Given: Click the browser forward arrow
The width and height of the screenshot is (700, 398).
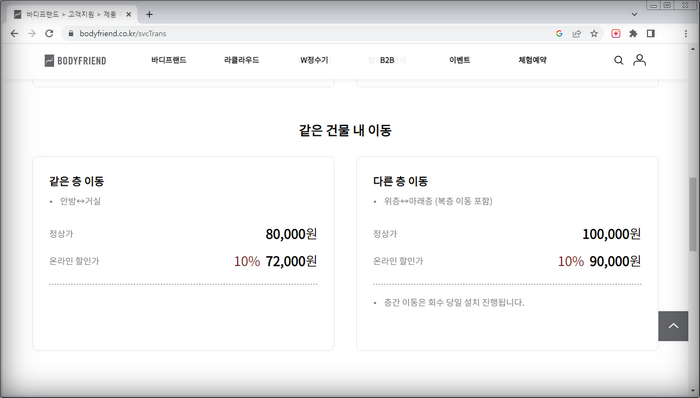Looking at the screenshot, I should pos(32,33).
